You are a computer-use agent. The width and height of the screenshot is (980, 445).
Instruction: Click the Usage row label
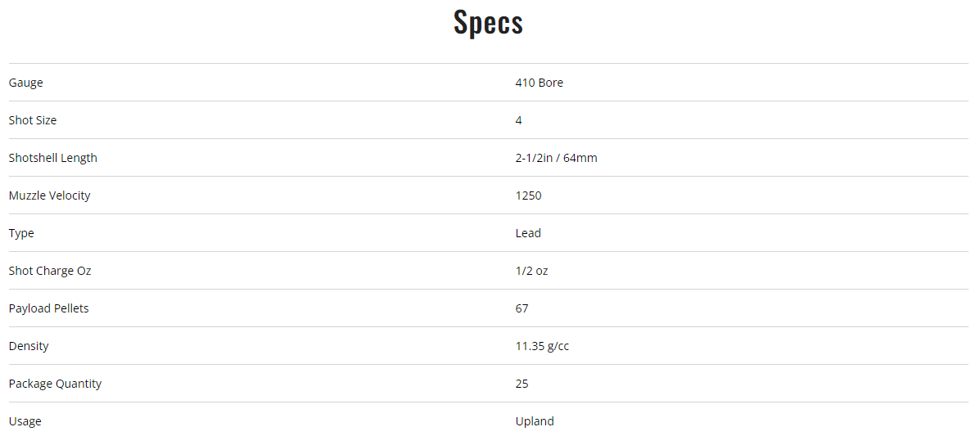point(25,421)
